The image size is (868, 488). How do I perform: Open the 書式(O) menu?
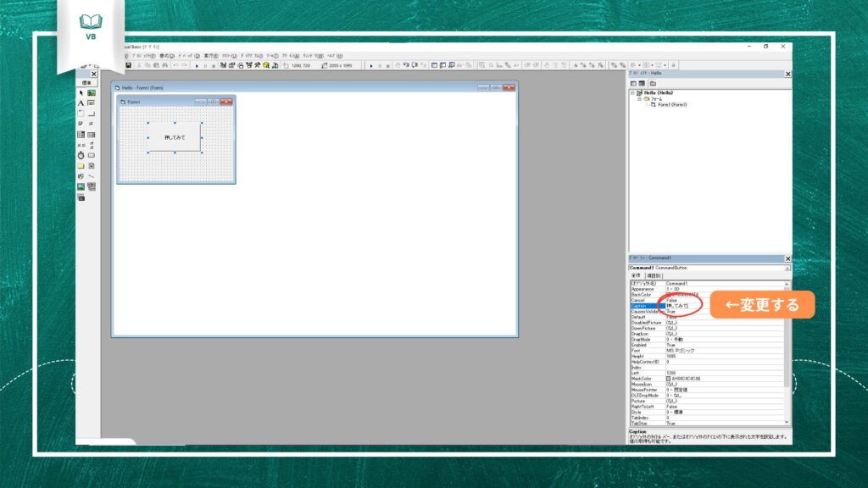tap(169, 56)
